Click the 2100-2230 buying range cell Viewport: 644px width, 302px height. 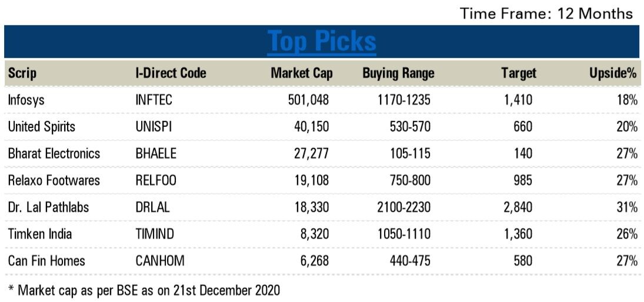405,207
